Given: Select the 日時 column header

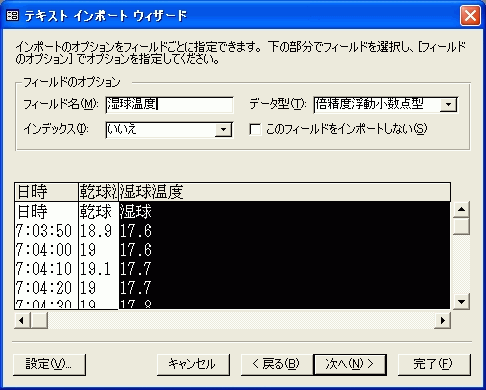Looking at the screenshot, I should 46,192.
